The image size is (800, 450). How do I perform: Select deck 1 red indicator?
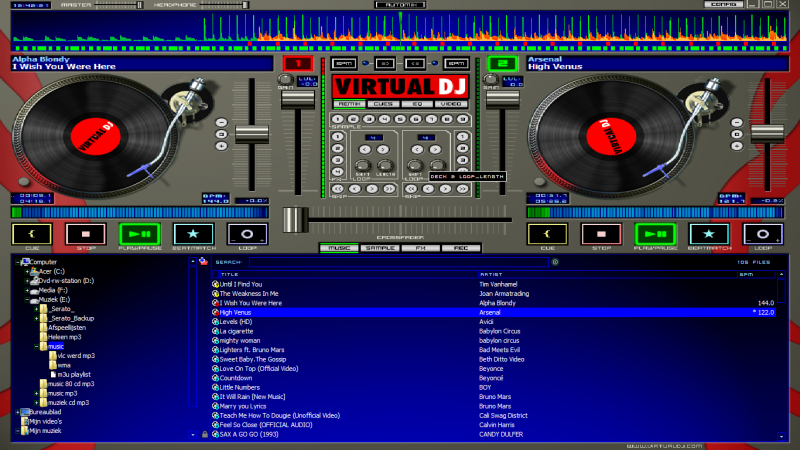(x=297, y=65)
